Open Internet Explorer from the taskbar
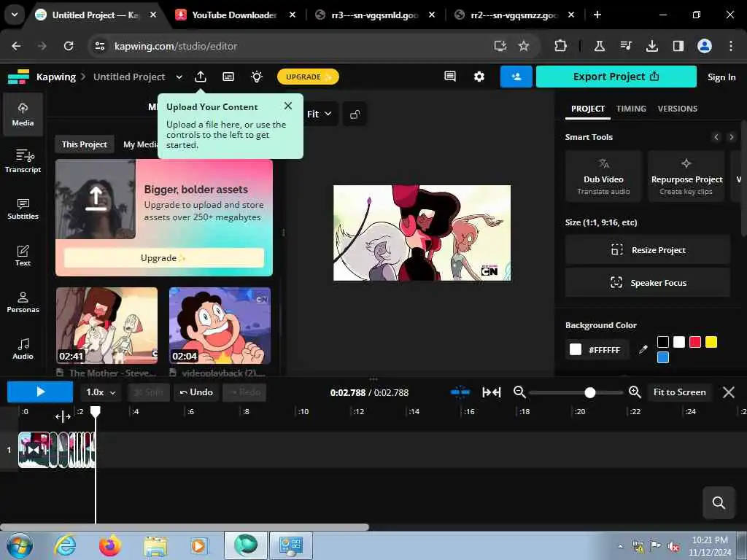Image resolution: width=747 pixels, height=560 pixels. point(65,545)
